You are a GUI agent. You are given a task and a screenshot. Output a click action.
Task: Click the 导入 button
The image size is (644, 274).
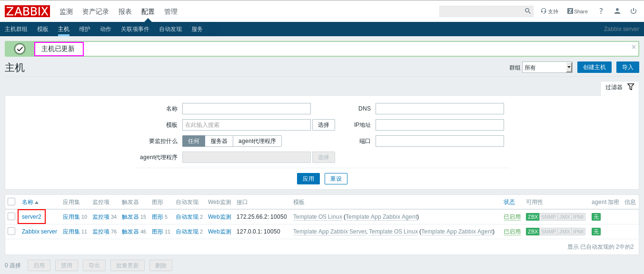click(628, 67)
